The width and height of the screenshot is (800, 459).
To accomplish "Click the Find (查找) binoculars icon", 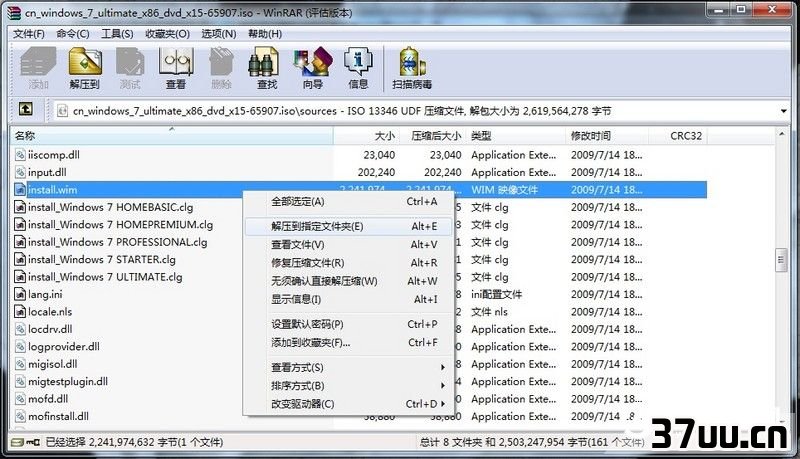I will click(x=264, y=63).
